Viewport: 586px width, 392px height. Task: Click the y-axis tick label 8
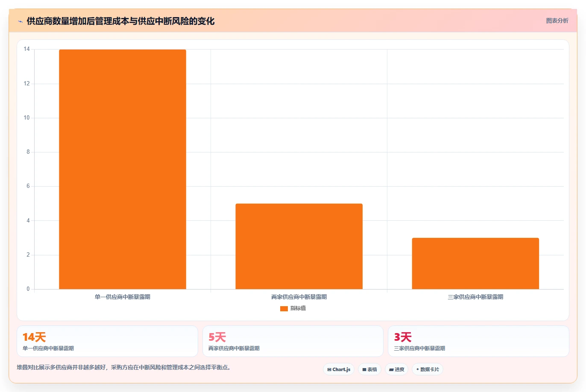click(x=28, y=152)
